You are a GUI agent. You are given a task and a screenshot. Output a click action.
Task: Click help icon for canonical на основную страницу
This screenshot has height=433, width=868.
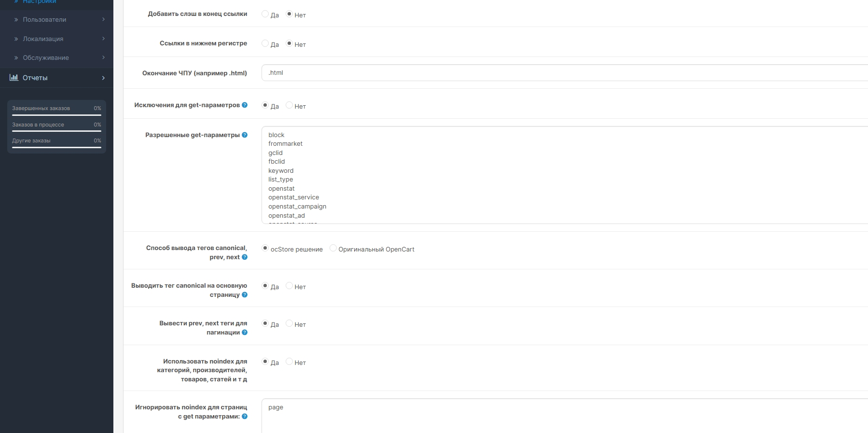[245, 295]
